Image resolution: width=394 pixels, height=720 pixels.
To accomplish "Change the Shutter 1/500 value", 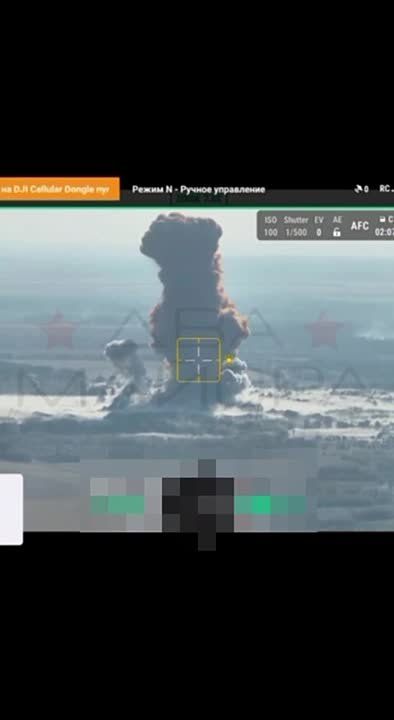I will (x=296, y=226).
